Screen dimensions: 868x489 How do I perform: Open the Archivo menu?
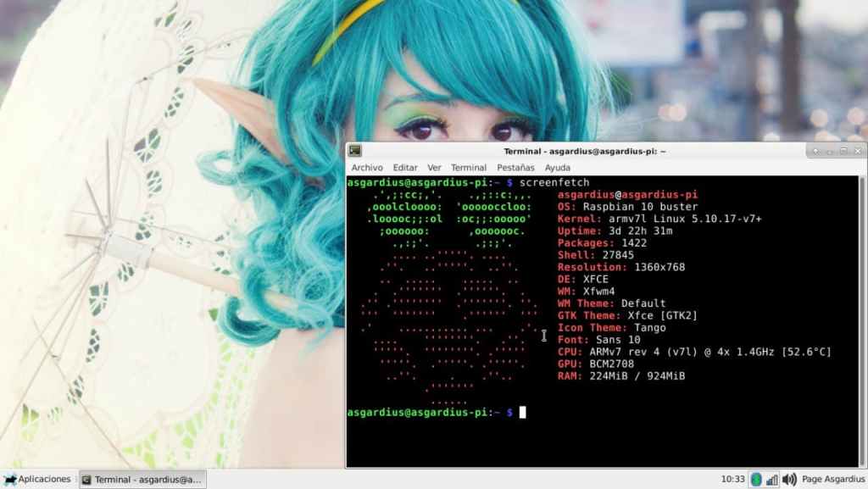click(366, 168)
